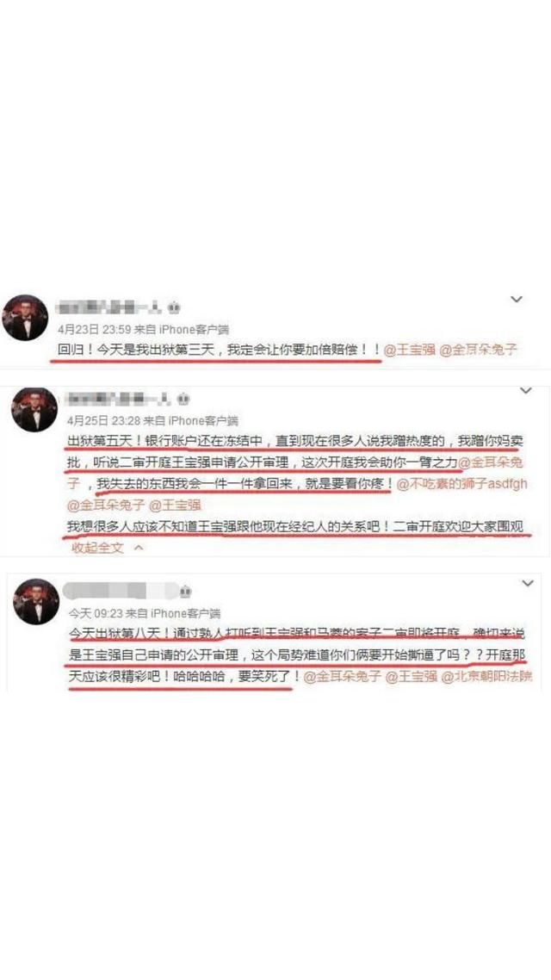Open @王宝强 mention in third post
Image resolution: width=551 pixels, height=980 pixels.
click(411, 677)
